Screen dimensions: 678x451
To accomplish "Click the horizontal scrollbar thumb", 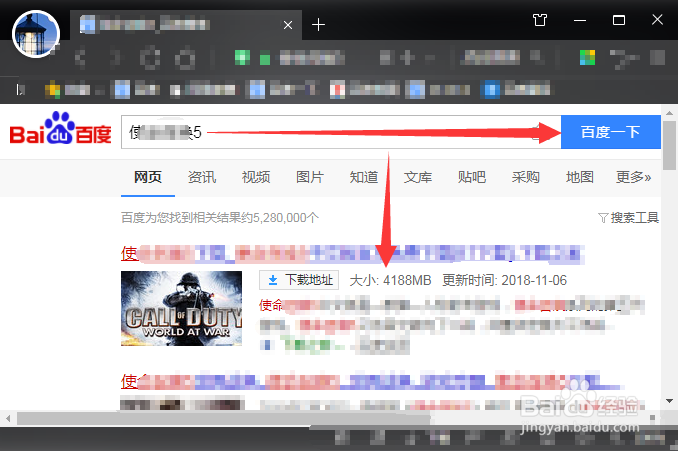I will coord(224,419).
